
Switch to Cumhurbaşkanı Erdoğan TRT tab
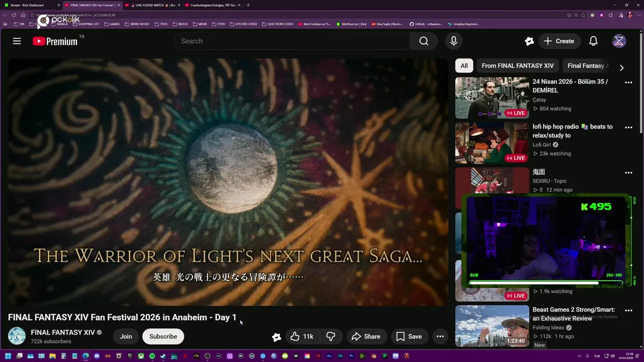click(213, 5)
